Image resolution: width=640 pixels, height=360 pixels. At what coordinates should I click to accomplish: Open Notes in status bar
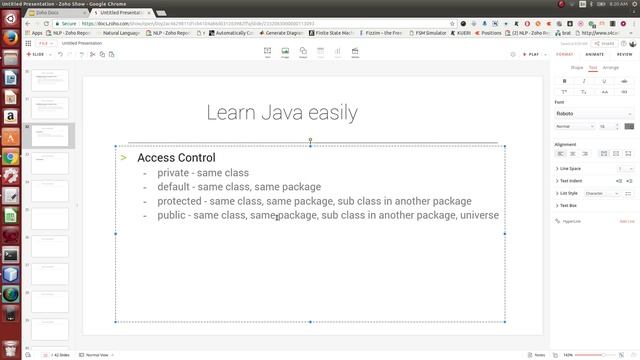[536, 355]
